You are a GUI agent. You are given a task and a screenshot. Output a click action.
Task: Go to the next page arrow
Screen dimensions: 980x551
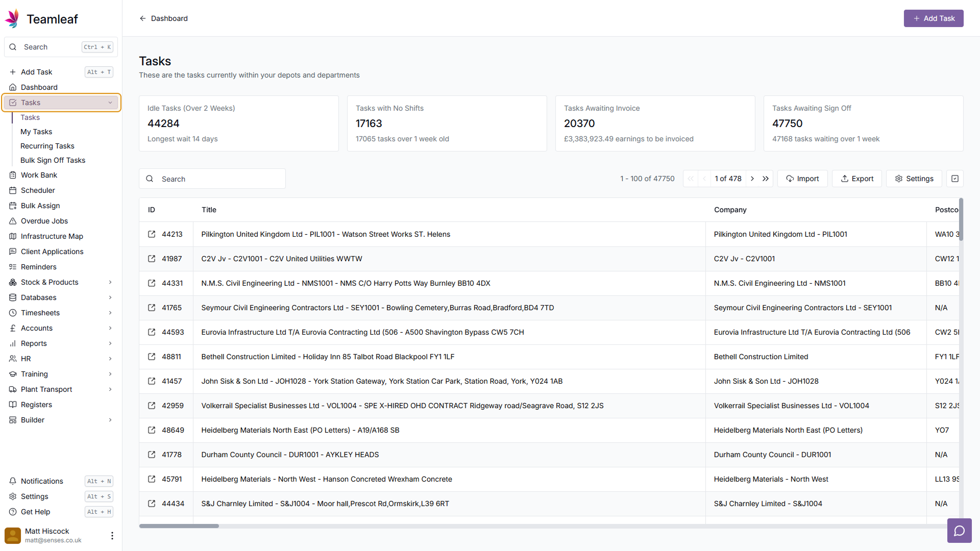[x=752, y=179]
